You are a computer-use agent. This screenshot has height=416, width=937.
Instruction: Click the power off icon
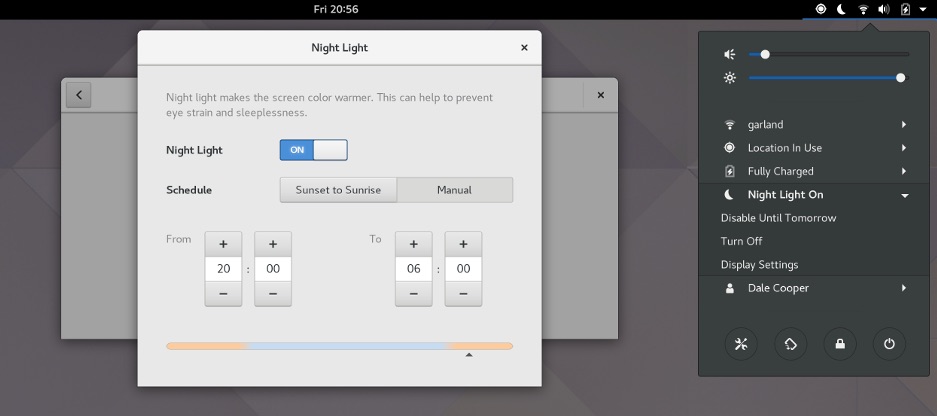coord(888,344)
